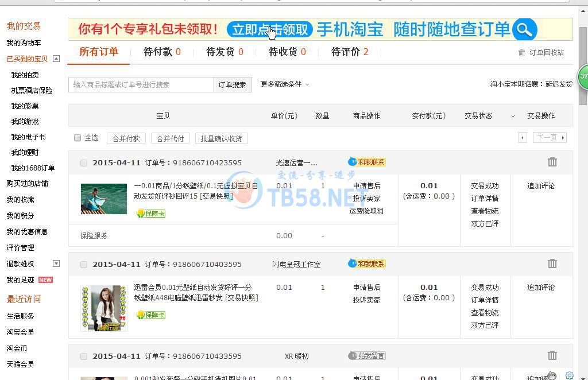
Task: Switch to 待发货 tab
Action: pyautogui.click(x=225, y=52)
